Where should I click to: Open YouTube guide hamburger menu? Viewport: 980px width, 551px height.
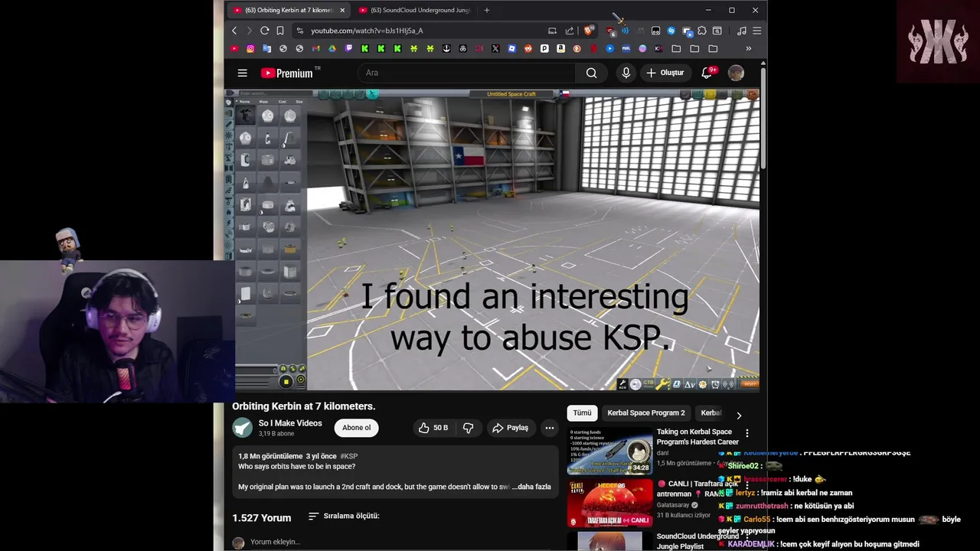click(x=242, y=73)
